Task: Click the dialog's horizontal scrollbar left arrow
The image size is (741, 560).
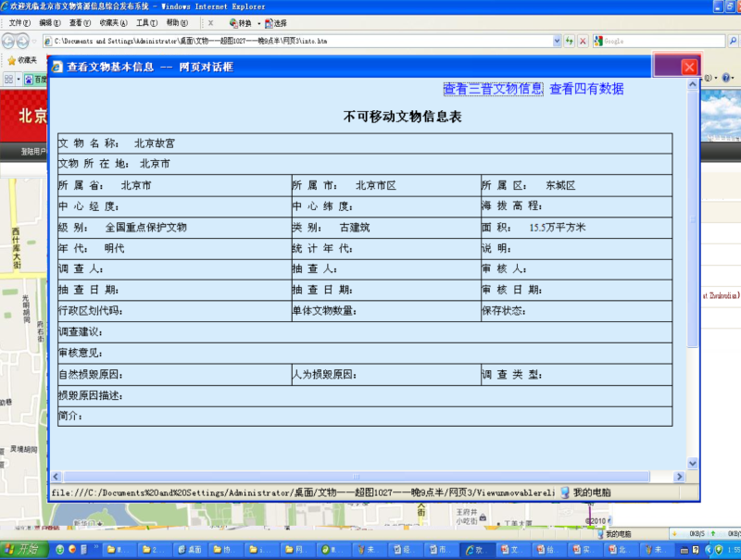Action: [x=57, y=477]
